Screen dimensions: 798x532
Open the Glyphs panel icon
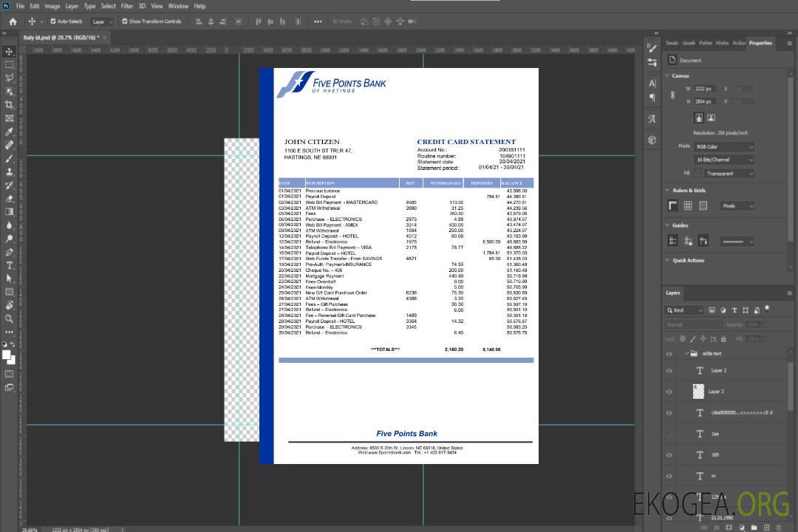coord(652,119)
